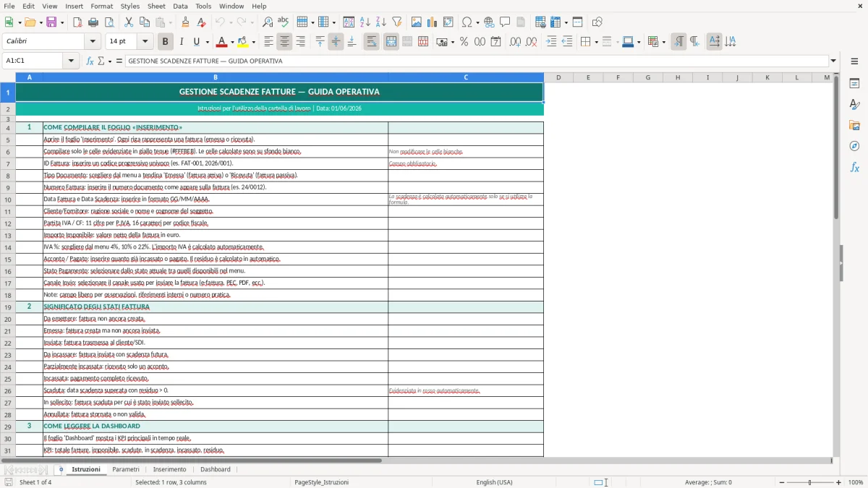The image size is (868, 488).
Task: Switch to the Inserimento sheet tab
Action: pos(169,469)
